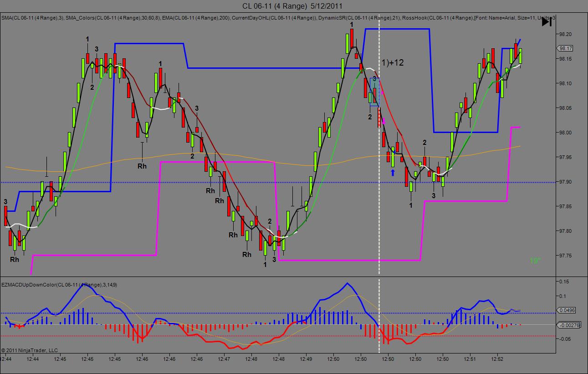Image resolution: width=588 pixels, height=374 pixels.
Task: Click the MACD value marker 0.0496
Action: tap(567, 310)
